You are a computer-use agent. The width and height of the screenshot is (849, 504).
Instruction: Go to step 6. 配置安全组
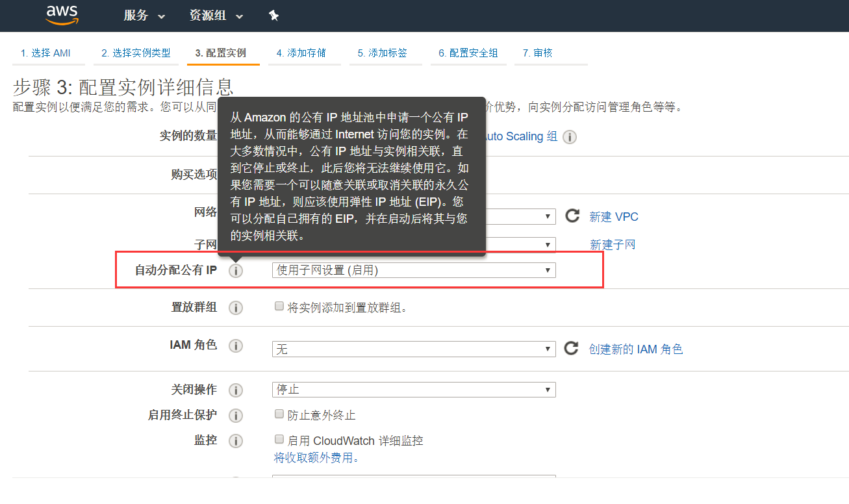pyautogui.click(x=468, y=53)
